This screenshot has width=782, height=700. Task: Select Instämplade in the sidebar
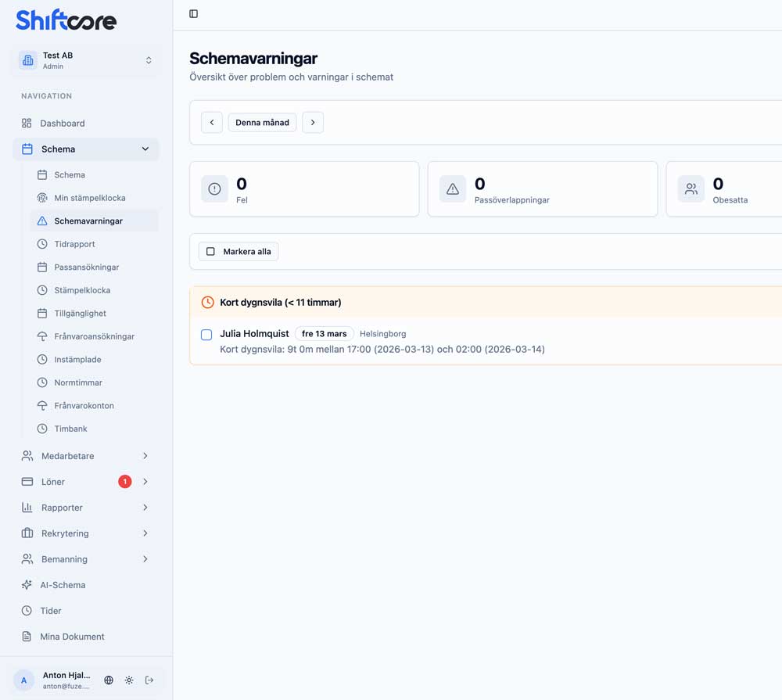95,359
